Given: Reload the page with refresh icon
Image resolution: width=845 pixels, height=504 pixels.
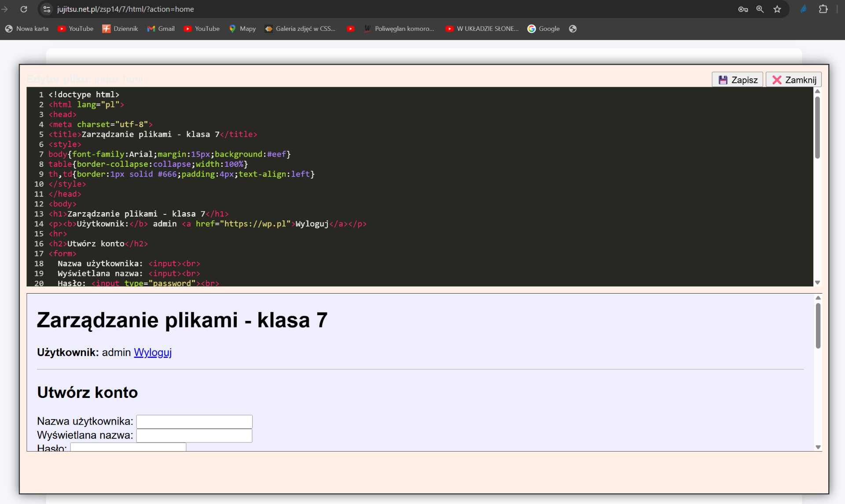Looking at the screenshot, I should tap(24, 9).
